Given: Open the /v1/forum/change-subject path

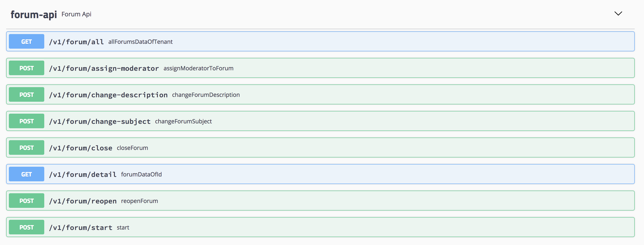Looking at the screenshot, I should [100, 121].
